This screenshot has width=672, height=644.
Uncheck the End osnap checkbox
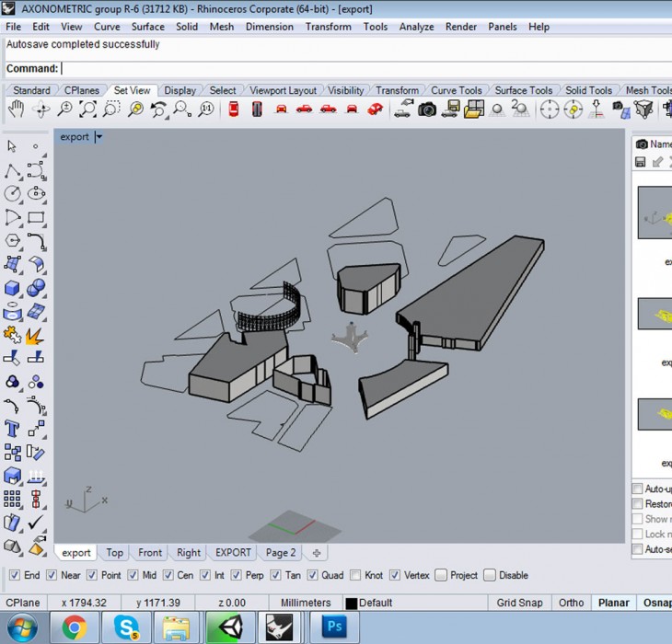[x=14, y=575]
